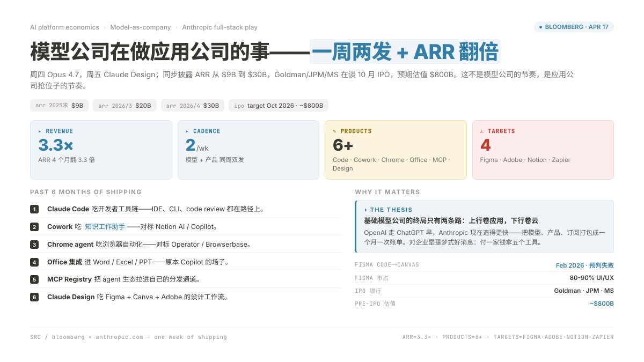Click the subtitle paragraph starting '周四 Opus 4.7'
Image resolution: width=644 pixels, height=362 pixels.
tap(302, 80)
